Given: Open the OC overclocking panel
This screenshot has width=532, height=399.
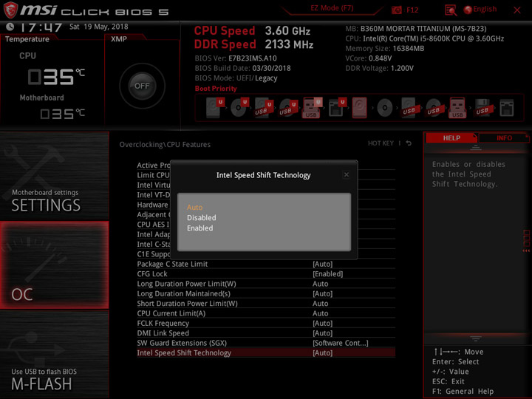Looking at the screenshot, I should 54,265.
